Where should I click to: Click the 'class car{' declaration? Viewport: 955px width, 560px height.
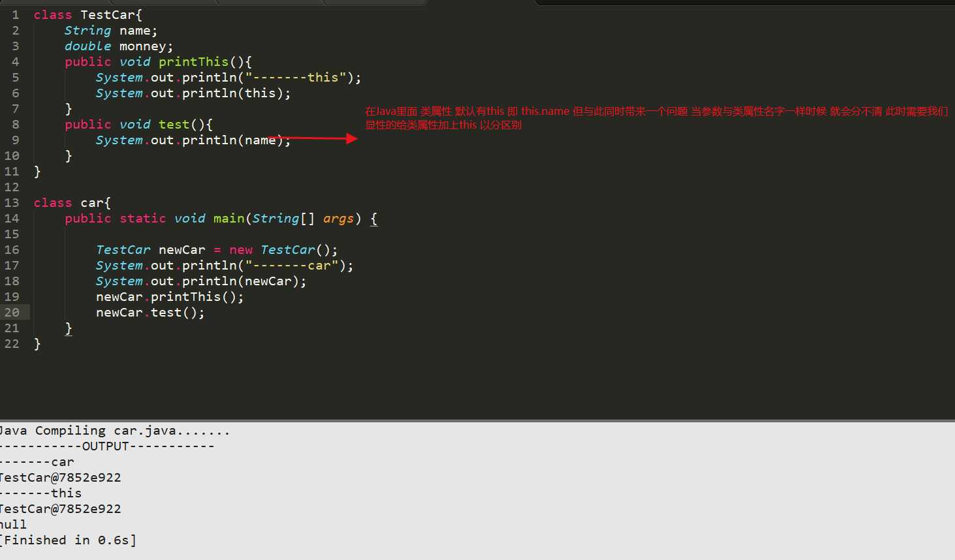click(x=72, y=203)
